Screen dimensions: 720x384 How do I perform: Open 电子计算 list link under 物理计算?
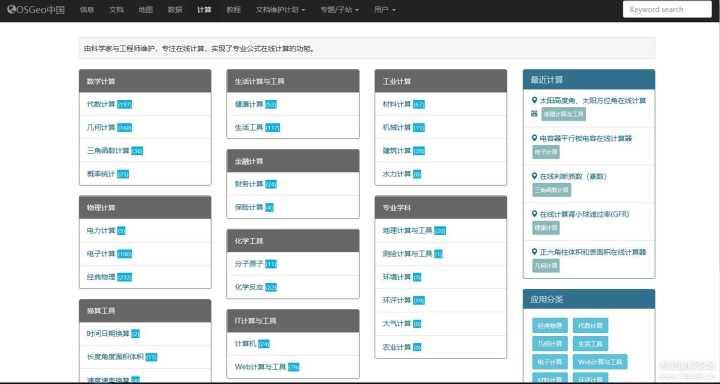101,254
